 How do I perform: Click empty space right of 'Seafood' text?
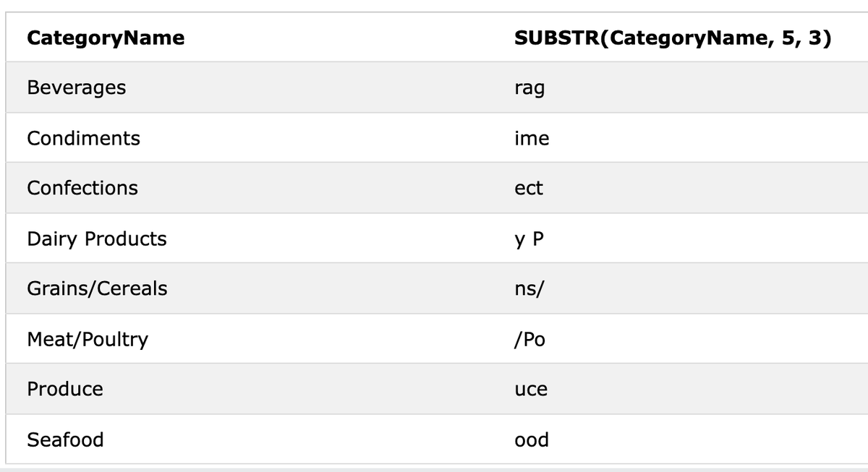pyautogui.click(x=300, y=439)
